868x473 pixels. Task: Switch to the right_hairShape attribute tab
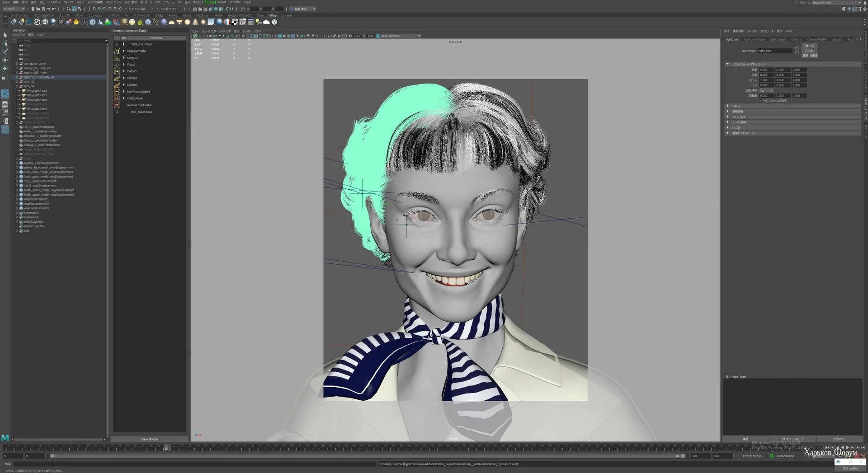tap(754, 39)
